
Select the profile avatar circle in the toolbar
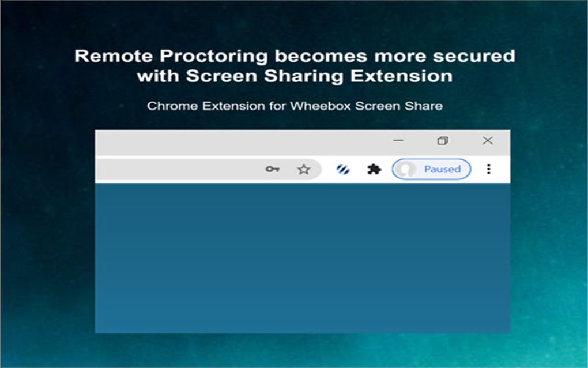coord(406,169)
